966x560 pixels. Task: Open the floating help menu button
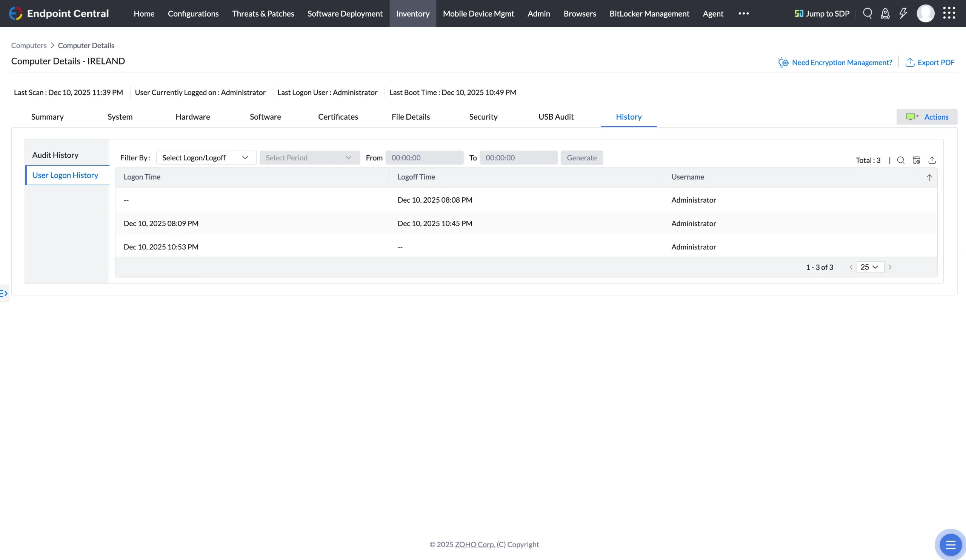coord(951,545)
